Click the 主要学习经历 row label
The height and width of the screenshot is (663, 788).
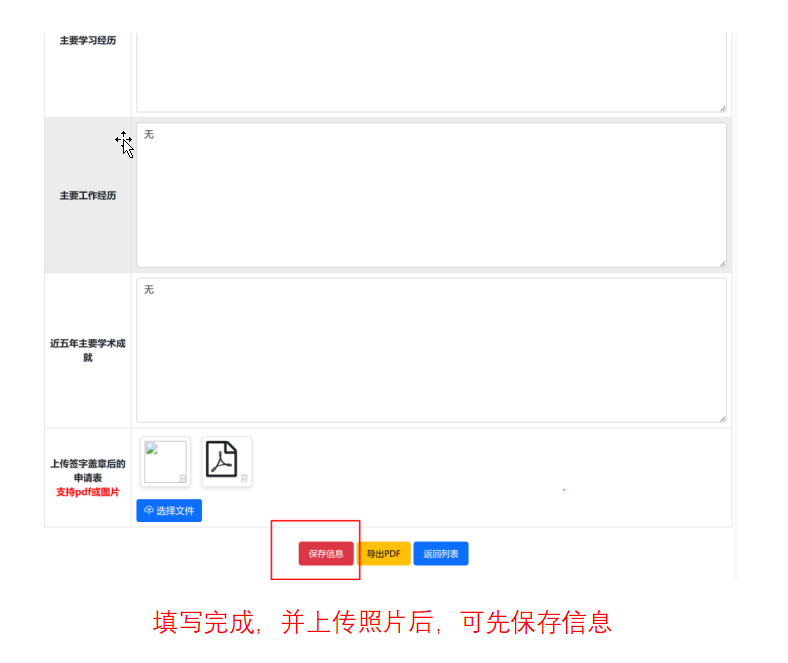88,40
